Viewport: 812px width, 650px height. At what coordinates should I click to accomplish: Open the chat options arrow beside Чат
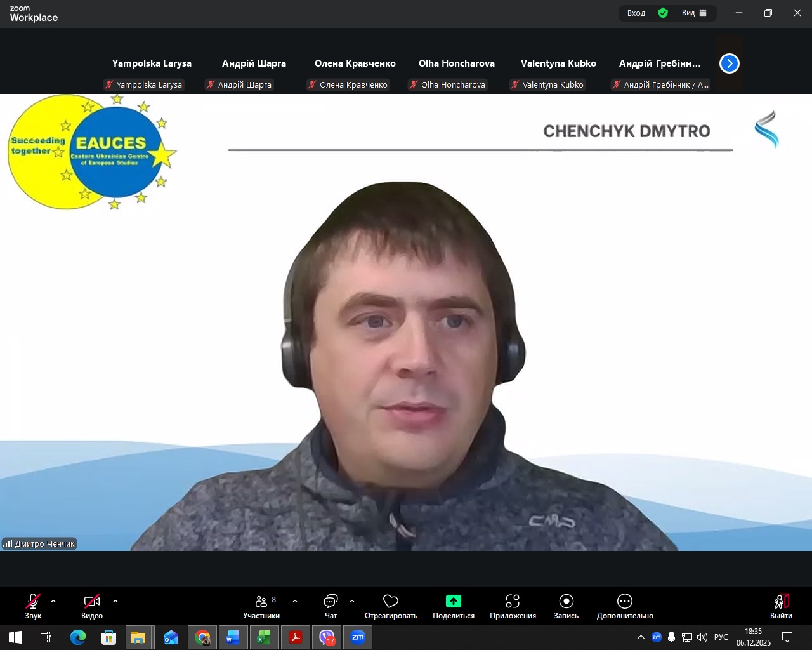(352, 601)
